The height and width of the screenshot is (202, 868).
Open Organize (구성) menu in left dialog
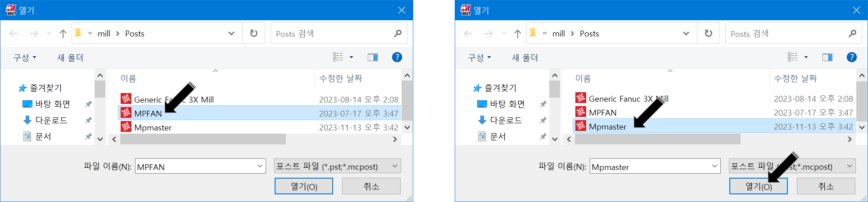25,58
